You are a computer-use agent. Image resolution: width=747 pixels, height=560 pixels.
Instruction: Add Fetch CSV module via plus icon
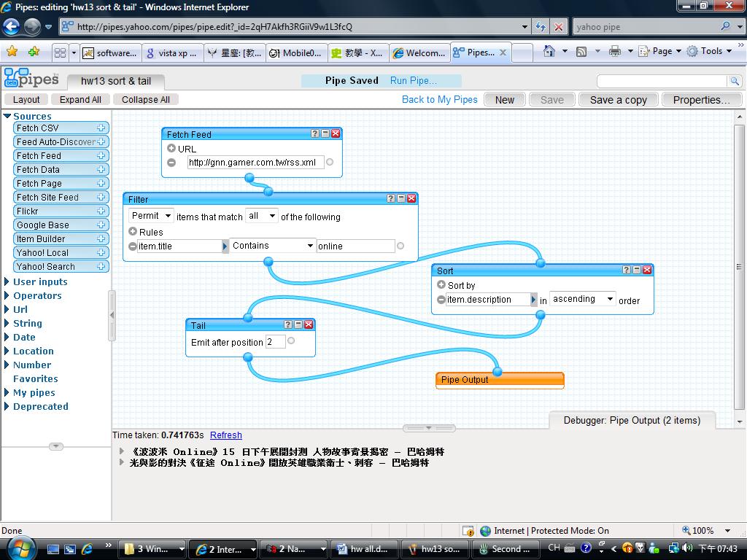click(x=101, y=128)
